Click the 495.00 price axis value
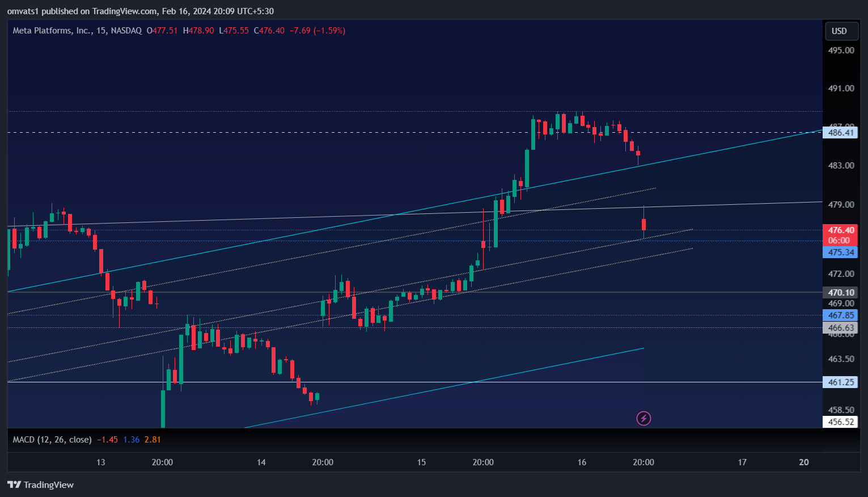The image size is (868, 497). pyautogui.click(x=841, y=50)
